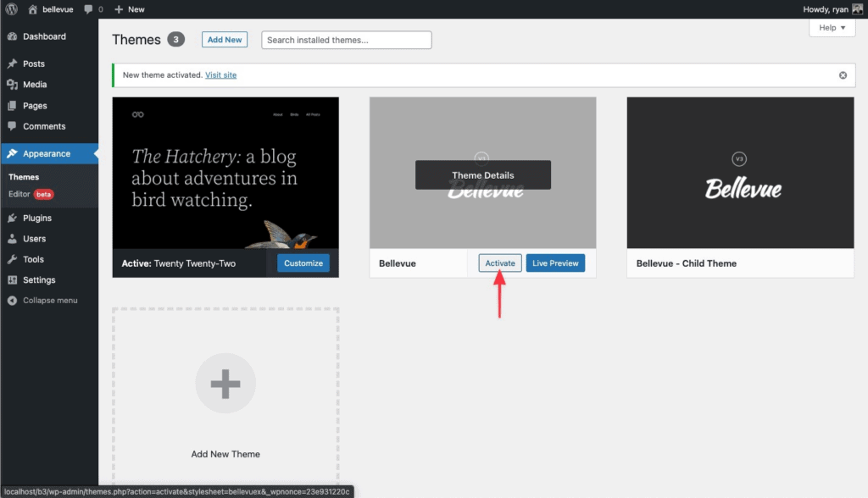Select the Twenty Twenty-Two theme screenshot
Image resolution: width=868 pixels, height=498 pixels.
225,173
